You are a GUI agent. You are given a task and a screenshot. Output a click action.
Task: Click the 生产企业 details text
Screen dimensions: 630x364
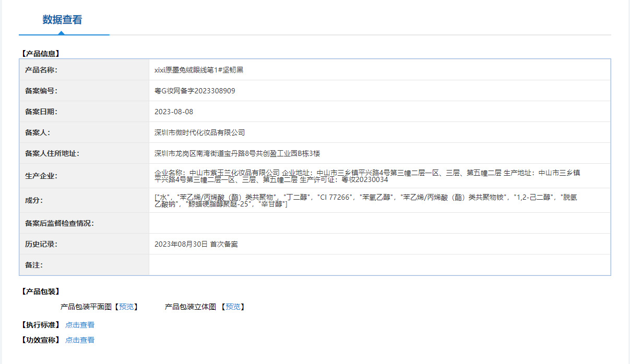pos(367,176)
